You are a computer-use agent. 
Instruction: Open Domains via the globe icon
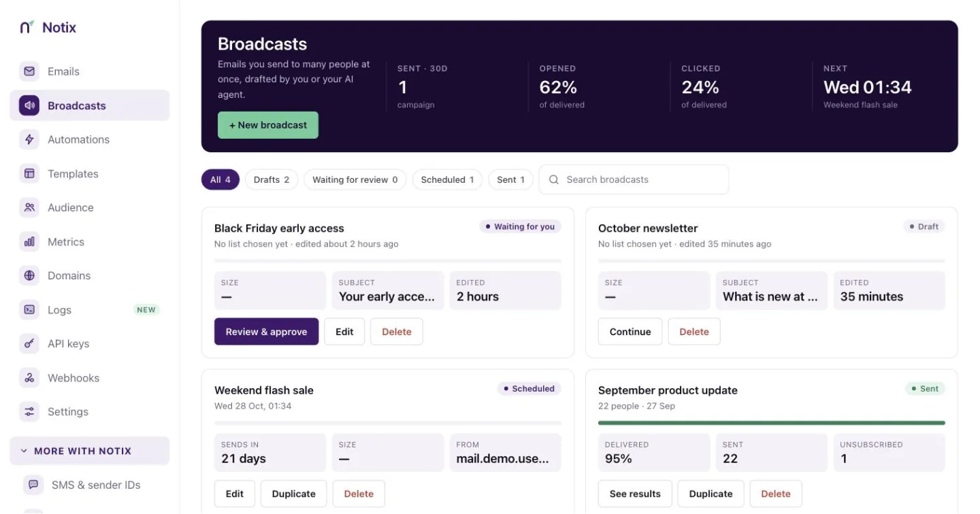[29, 275]
